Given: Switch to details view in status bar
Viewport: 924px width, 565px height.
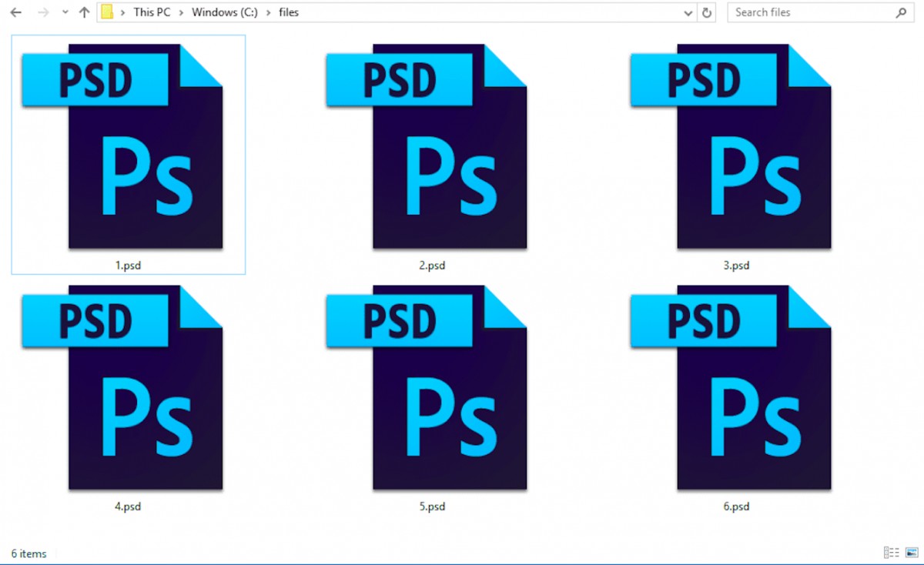Looking at the screenshot, I should pyautogui.click(x=891, y=553).
